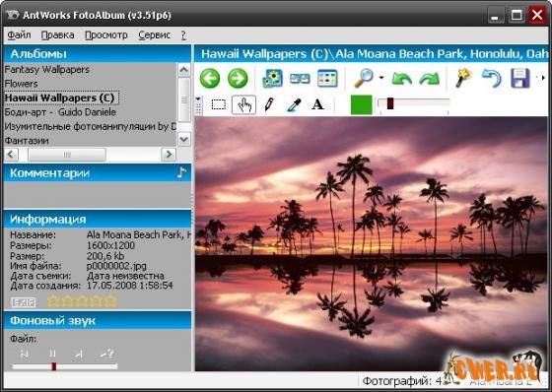Viewport: 552px width, 392px height.
Task: Click the green color swatch
Action: (361, 104)
